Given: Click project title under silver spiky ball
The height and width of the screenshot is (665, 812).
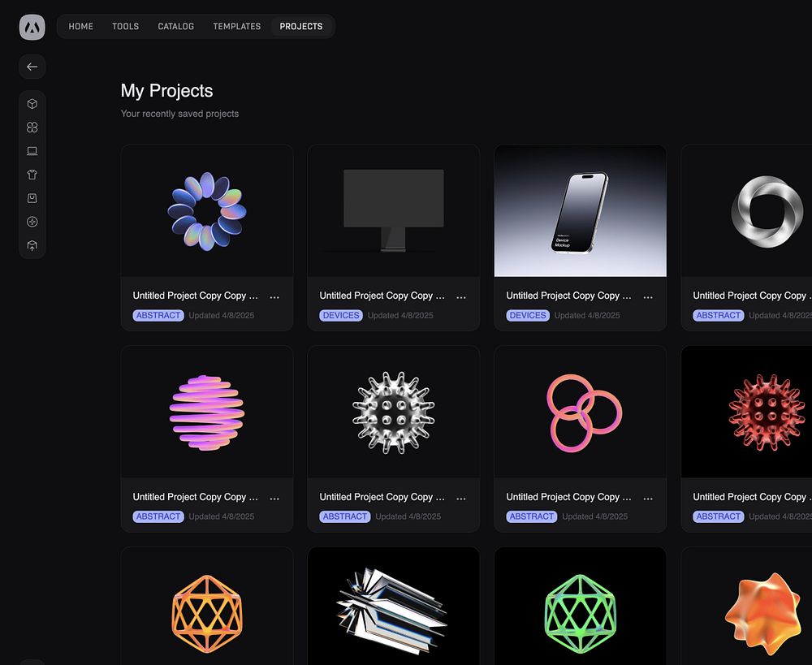Looking at the screenshot, I should click(382, 497).
